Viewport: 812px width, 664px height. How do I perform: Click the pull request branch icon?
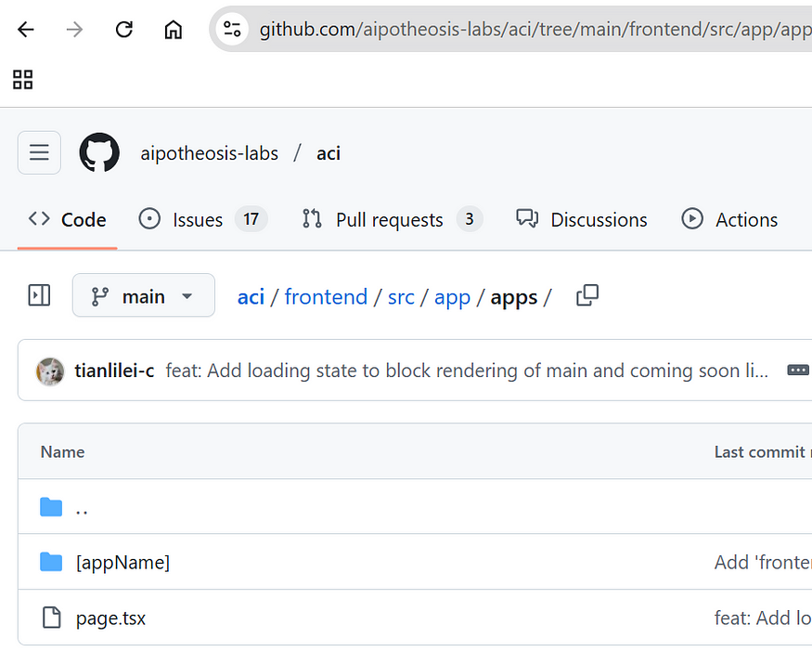click(312, 219)
